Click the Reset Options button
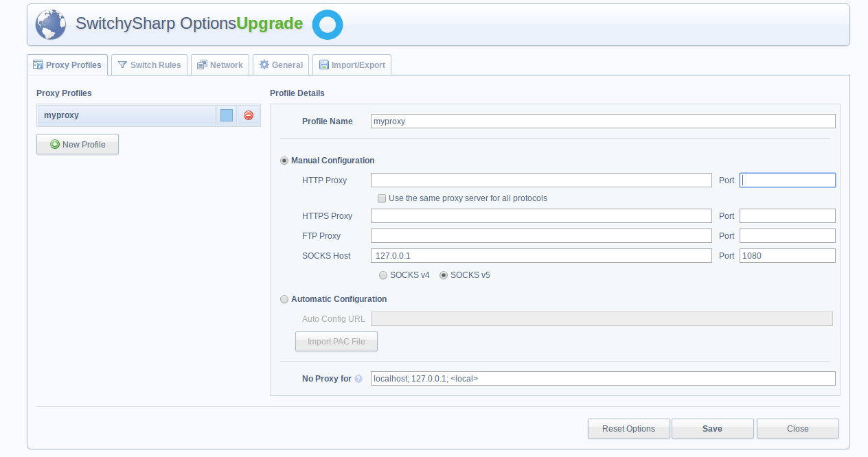 click(x=629, y=429)
